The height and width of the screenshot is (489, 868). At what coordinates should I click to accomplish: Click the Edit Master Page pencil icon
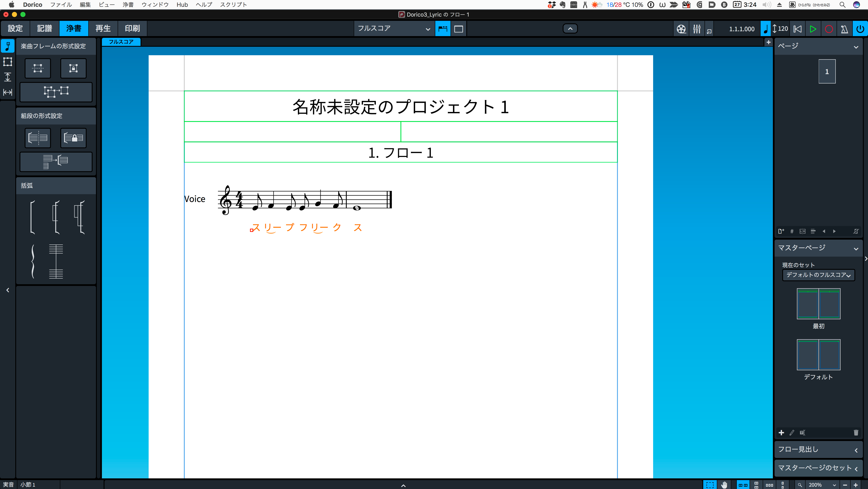(792, 433)
